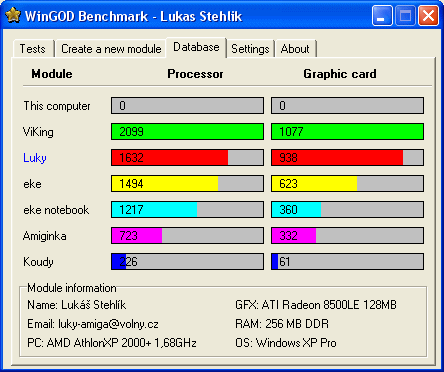Click eke's yellow graphic card bar 623
444x372 pixels.
[x=347, y=184]
